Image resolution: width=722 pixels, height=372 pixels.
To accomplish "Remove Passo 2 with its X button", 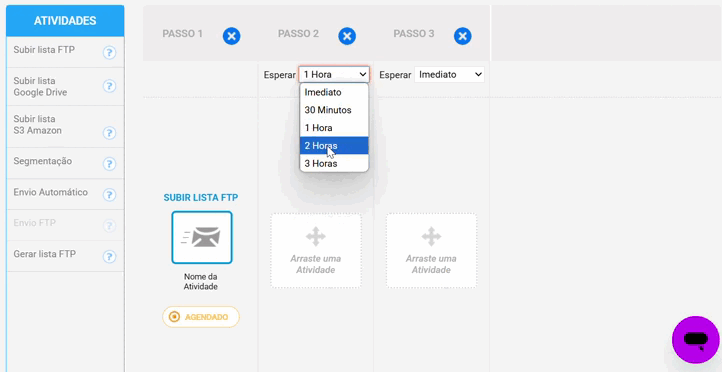I will click(x=347, y=36).
